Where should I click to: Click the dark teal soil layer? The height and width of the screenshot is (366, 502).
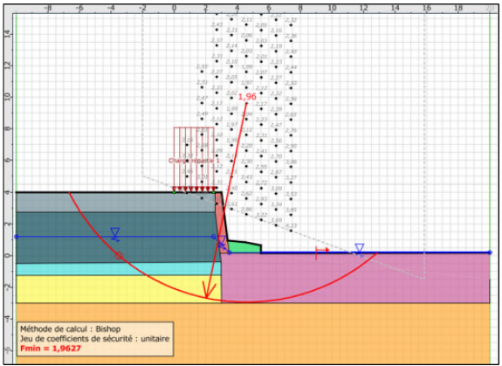[117, 237]
